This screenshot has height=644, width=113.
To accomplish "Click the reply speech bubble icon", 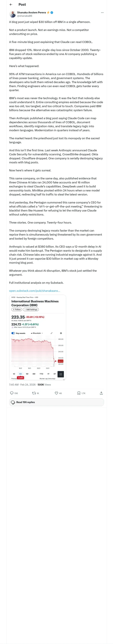I will [x=12, y=393].
